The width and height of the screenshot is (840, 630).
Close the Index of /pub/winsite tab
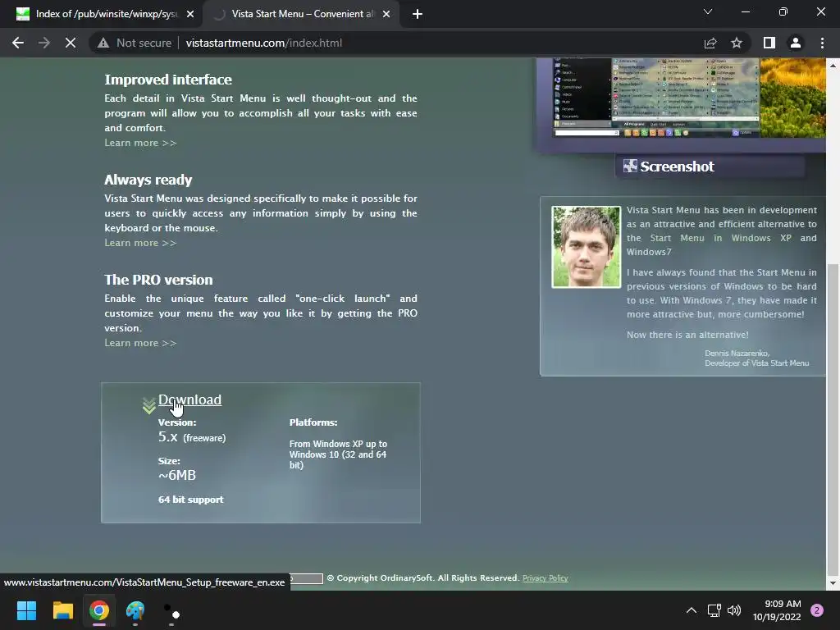[190, 14]
